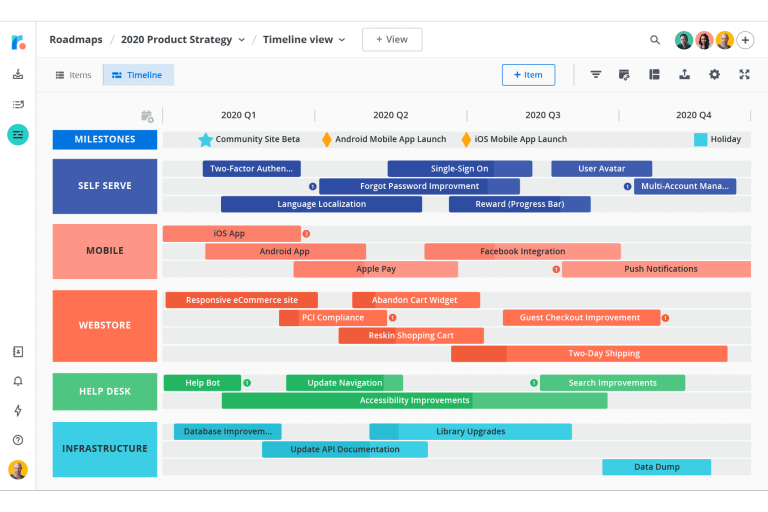Open the Single-Sign On item bar
The height and width of the screenshot is (512, 768).
(460, 169)
